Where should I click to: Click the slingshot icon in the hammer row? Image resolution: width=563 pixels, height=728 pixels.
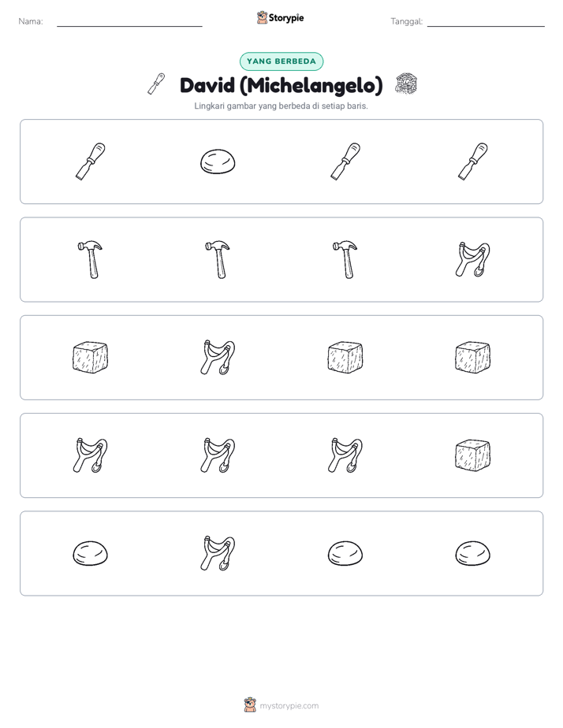(x=473, y=259)
